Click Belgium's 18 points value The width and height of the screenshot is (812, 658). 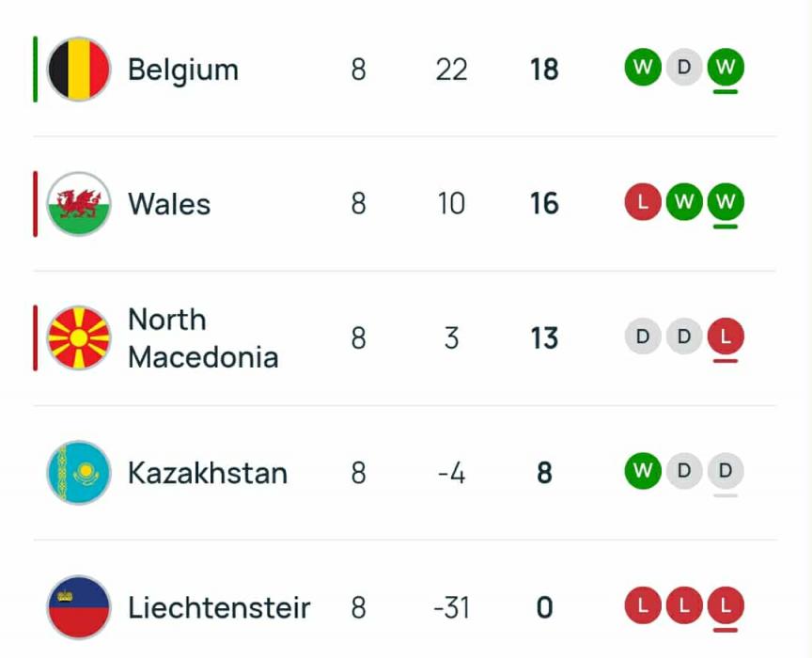544,70
